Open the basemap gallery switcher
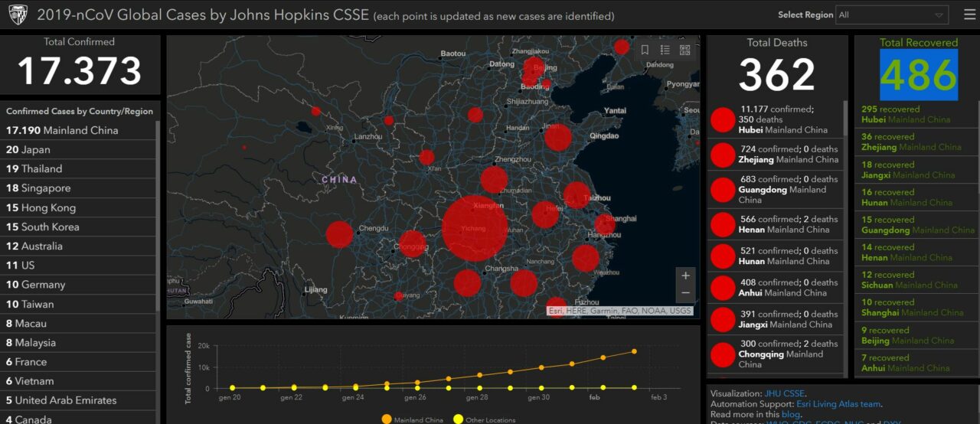The height and width of the screenshot is (424, 980). tap(684, 50)
